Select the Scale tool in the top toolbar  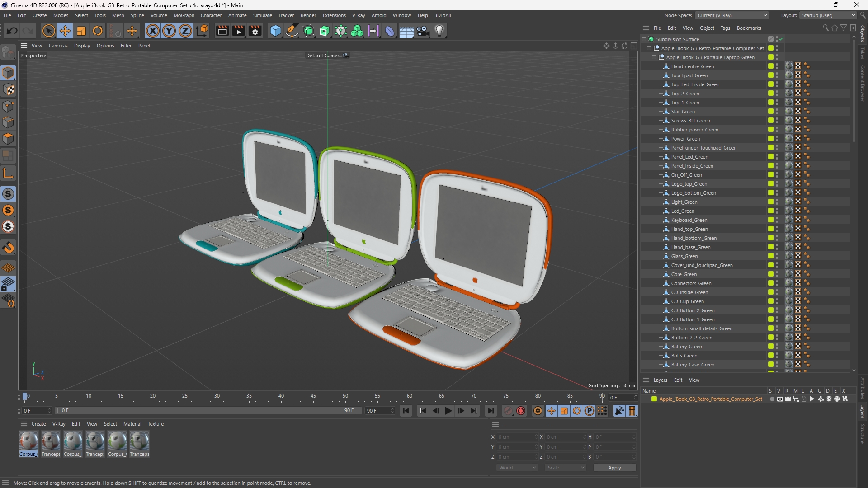point(81,31)
